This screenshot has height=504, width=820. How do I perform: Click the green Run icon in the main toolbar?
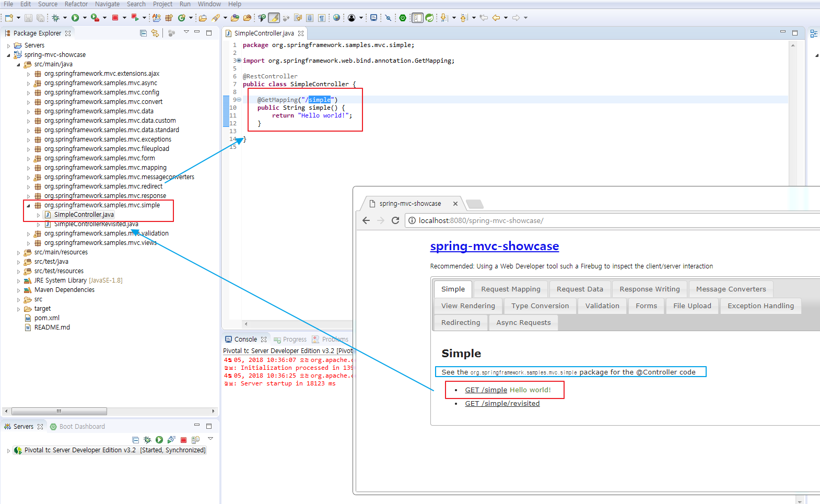click(x=75, y=18)
